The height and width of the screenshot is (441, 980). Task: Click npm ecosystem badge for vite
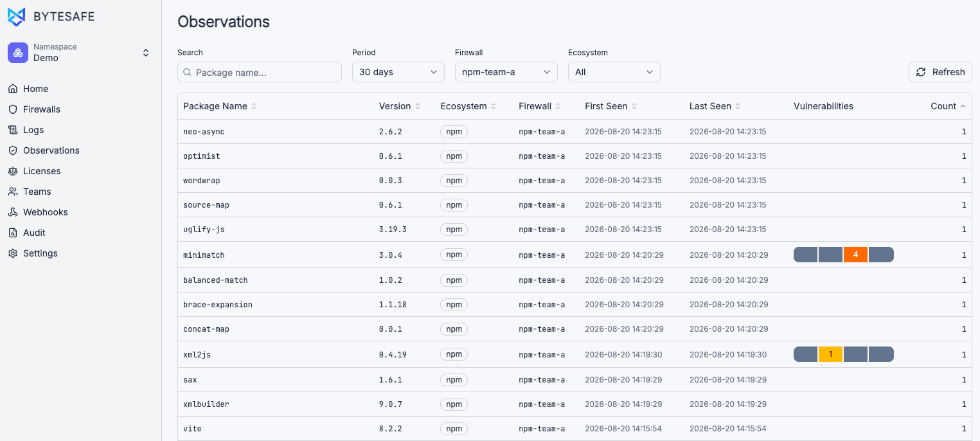pos(454,429)
